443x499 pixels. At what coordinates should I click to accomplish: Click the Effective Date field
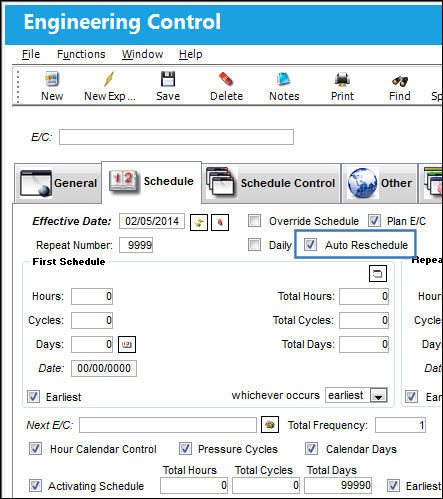152,221
